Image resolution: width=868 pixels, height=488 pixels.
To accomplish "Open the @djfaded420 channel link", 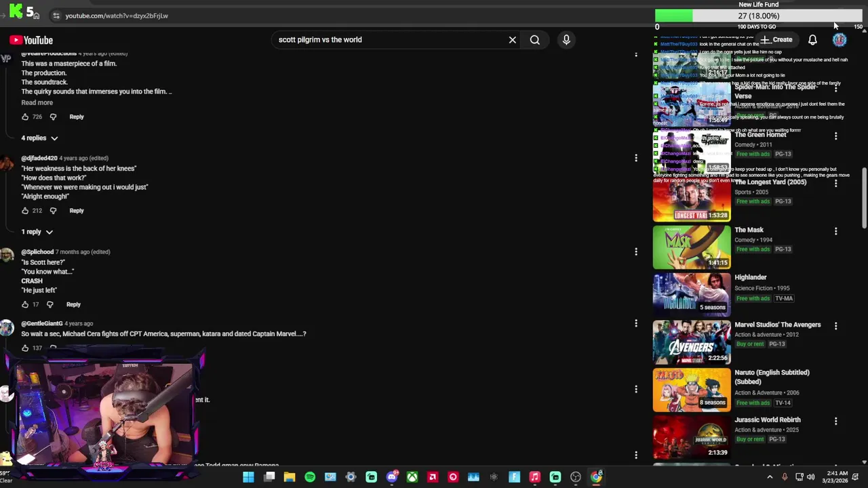I will tap(39, 159).
